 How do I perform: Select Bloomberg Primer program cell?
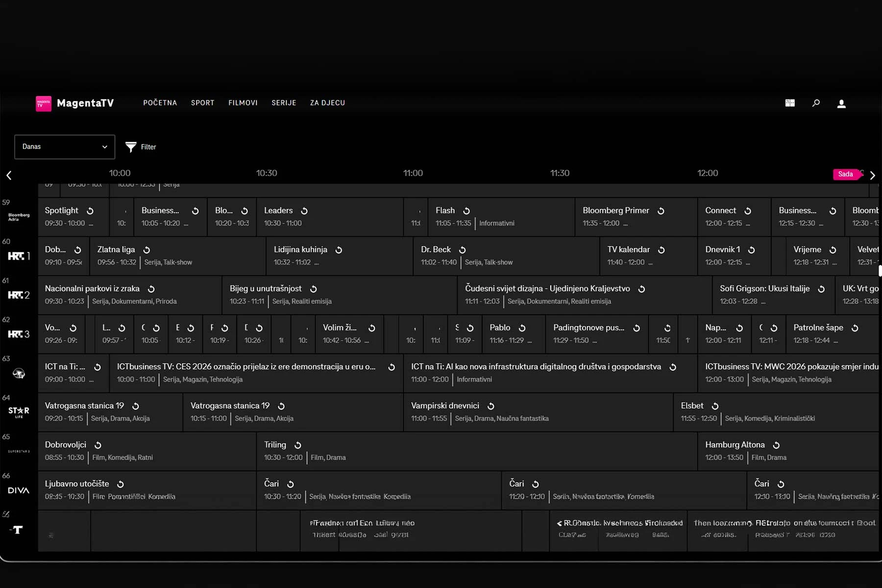click(x=636, y=217)
